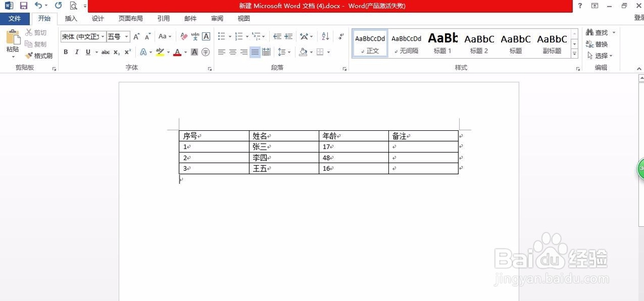Image resolution: width=644 pixels, height=301 pixels.
Task: Open print preview icon in quick access toolbar
Action: click(73, 5)
